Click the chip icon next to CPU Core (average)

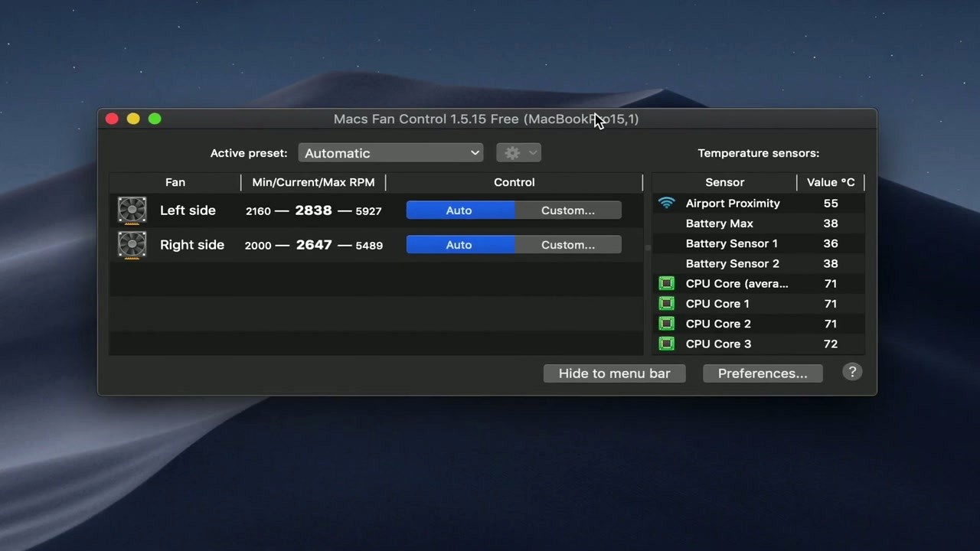coord(666,283)
